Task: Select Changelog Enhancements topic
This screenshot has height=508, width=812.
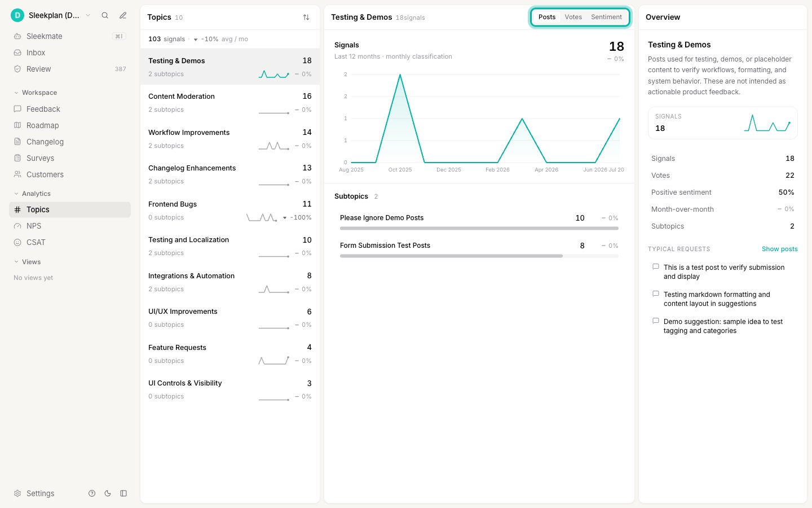Action: click(x=230, y=174)
